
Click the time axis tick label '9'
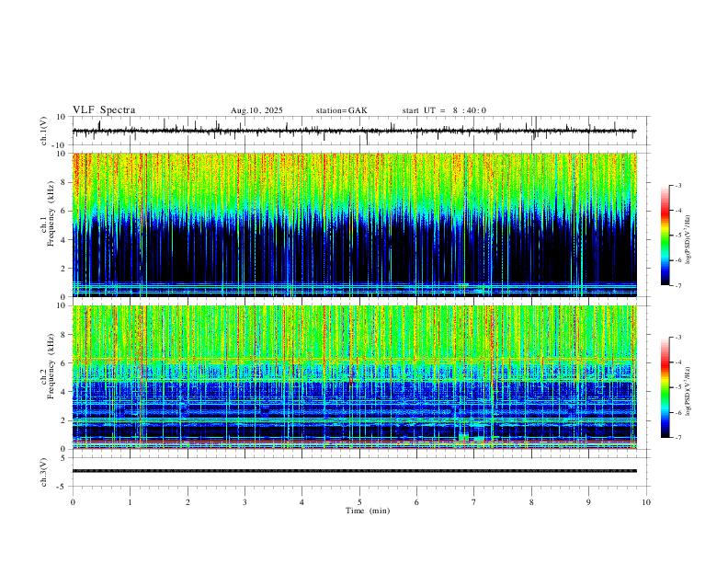[588, 502]
